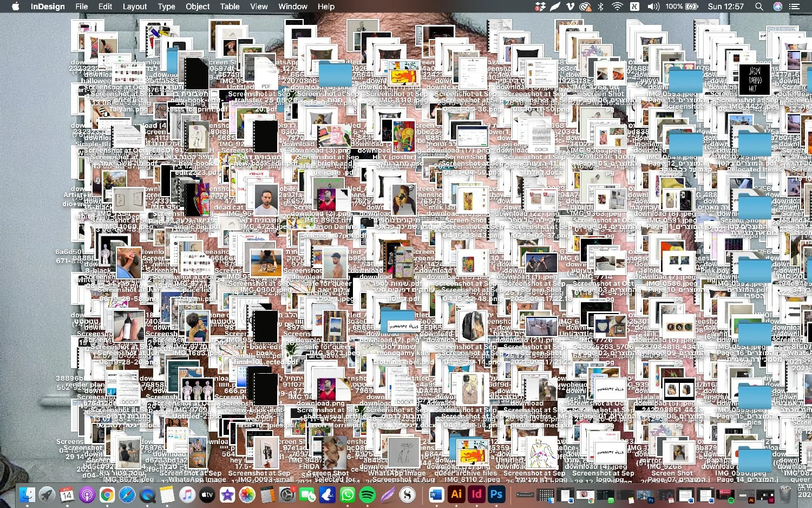The width and height of the screenshot is (812, 508).
Task: Launch Music app from the Dock
Action: (187, 494)
